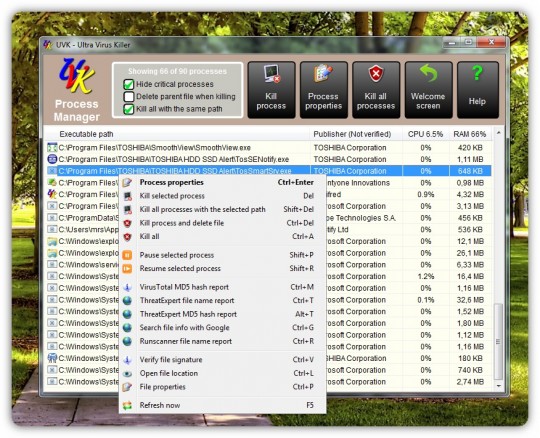The height and width of the screenshot is (438, 540).
Task: Click the refresh arrows icon beside Refresh now
Action: (127, 405)
